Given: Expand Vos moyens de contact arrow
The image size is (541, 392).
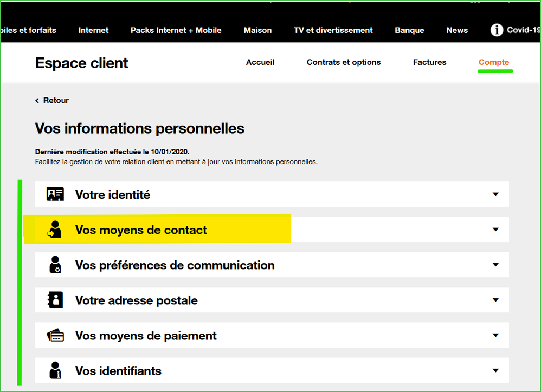Looking at the screenshot, I should (495, 230).
